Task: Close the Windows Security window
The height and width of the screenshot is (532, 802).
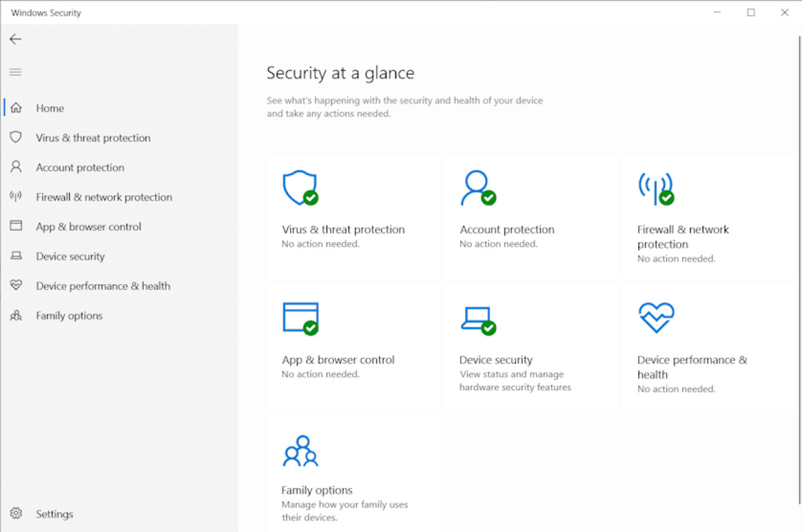Action: [785, 12]
